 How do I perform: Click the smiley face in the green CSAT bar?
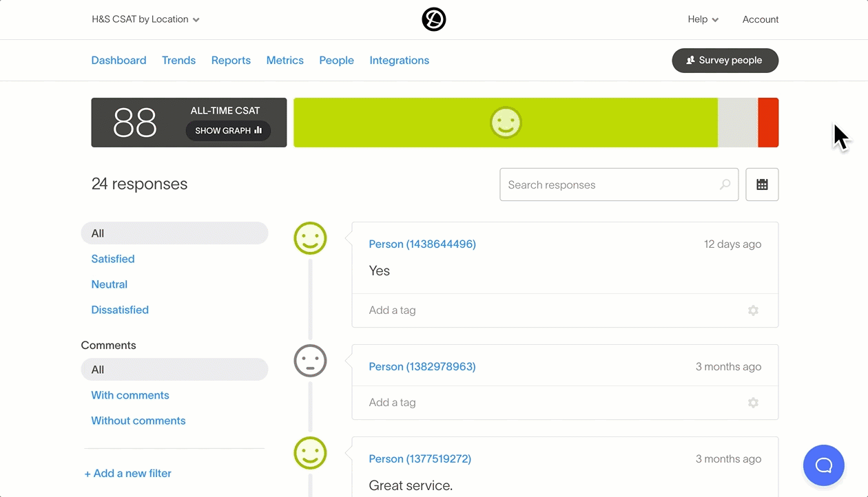click(x=506, y=123)
